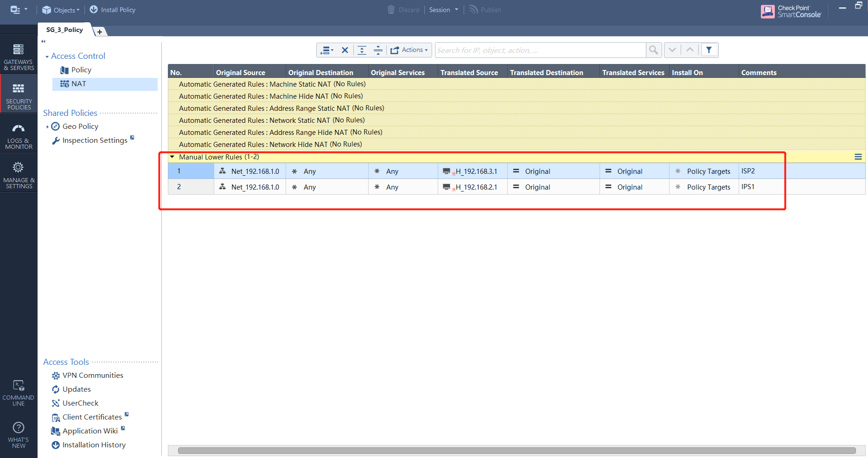
Task: Open the Manual Lower Rules hamburger menu
Action: point(858,157)
